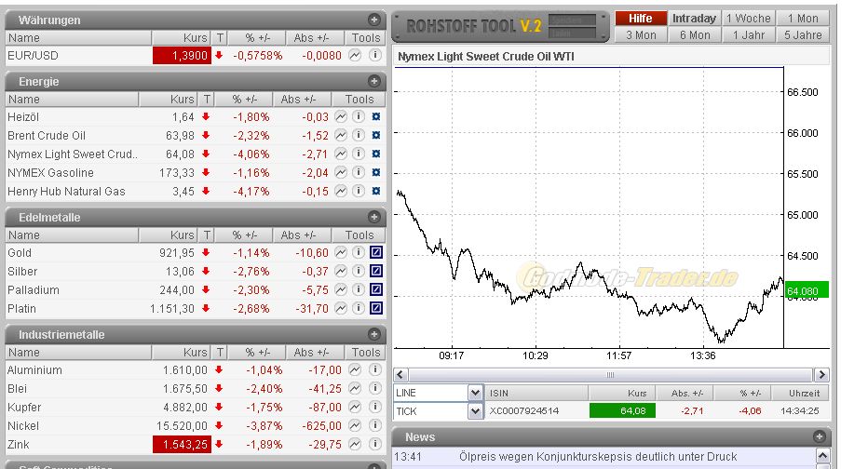This screenshot has height=469, width=868.
Task: Show the info icon for Brent Crude Oil
Action: [x=359, y=135]
